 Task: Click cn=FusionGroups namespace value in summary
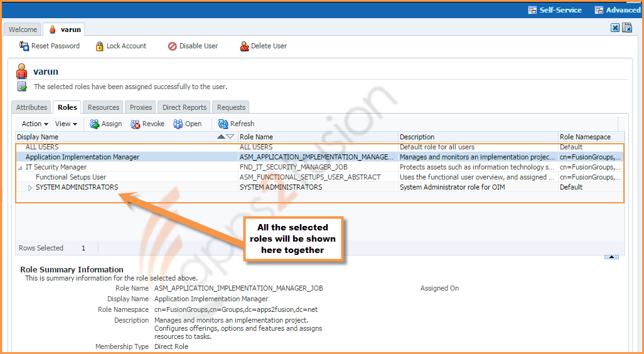[236, 309]
